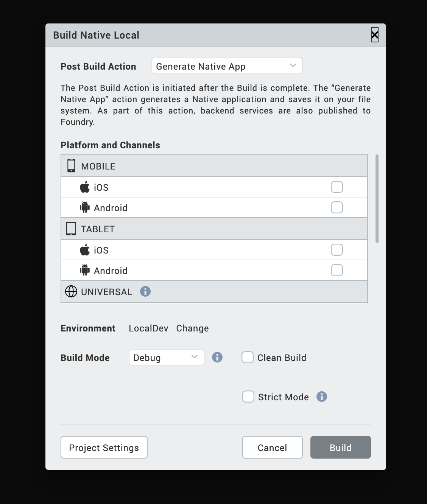Open Project Settings

[x=104, y=447]
